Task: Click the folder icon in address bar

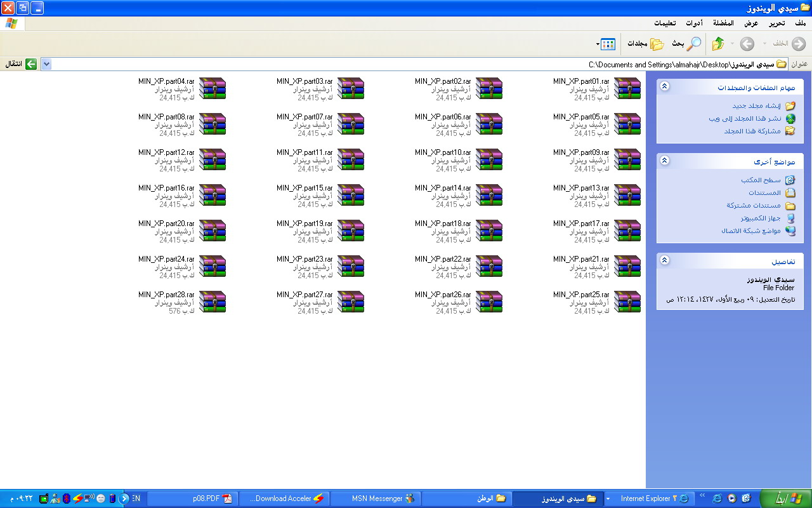Action: [x=782, y=64]
